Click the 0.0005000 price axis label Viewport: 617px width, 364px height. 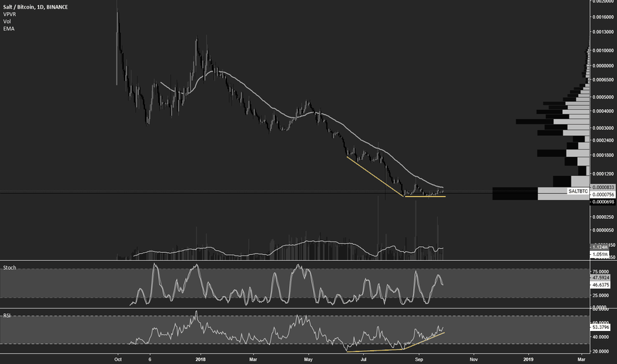tap(603, 97)
